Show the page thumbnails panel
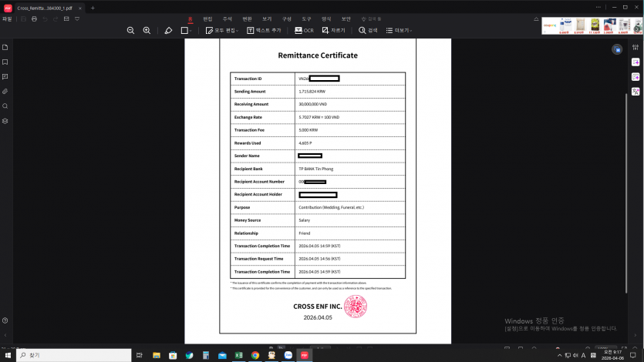Screen dimensions: 644x362 click(5, 48)
